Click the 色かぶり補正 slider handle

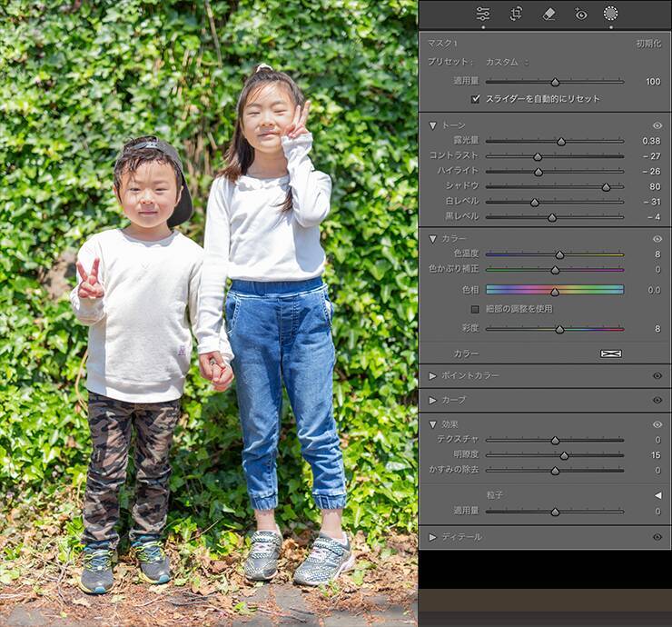(555, 270)
